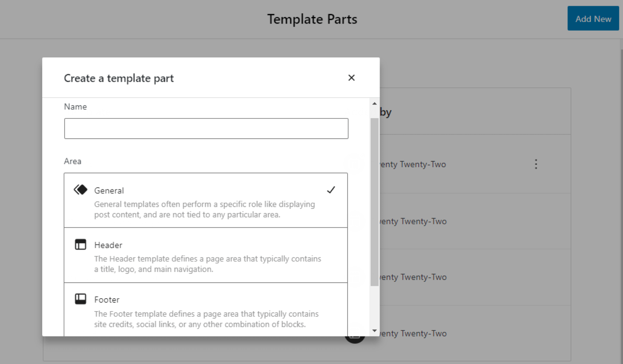
Task: Click the checkmark next to General
Action: pyautogui.click(x=331, y=190)
